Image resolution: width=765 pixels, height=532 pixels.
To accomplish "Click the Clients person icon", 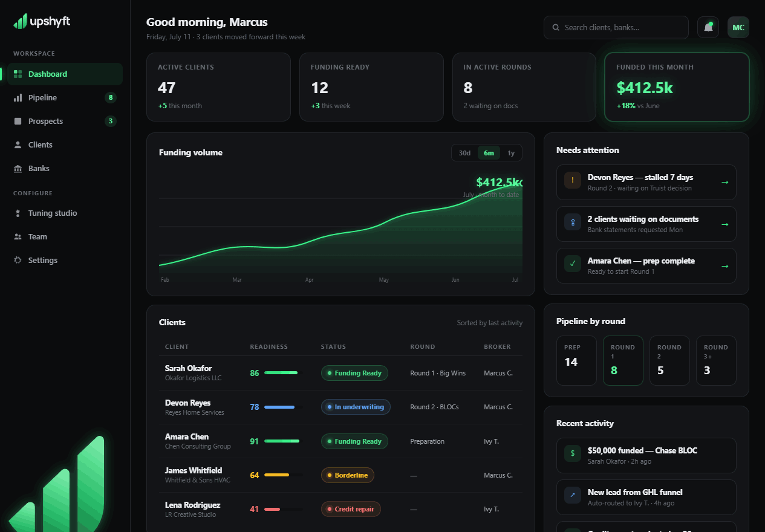I will tap(18, 144).
